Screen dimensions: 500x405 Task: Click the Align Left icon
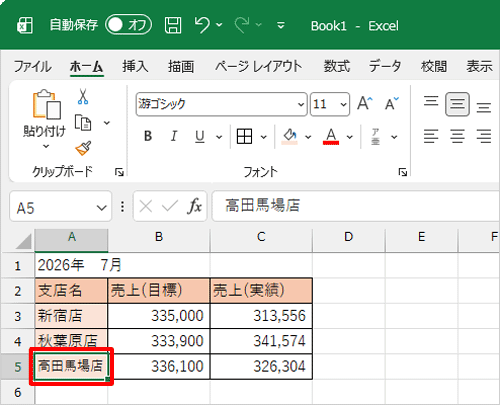[431, 136]
